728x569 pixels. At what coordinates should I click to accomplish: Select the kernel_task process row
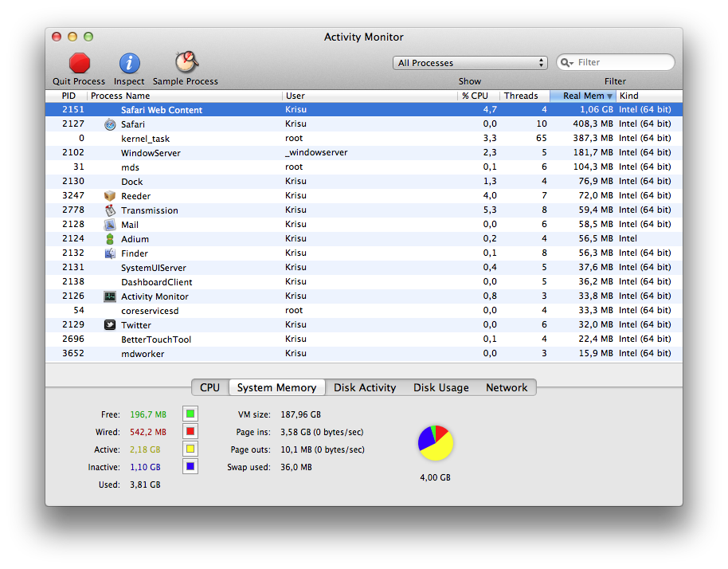[364, 139]
